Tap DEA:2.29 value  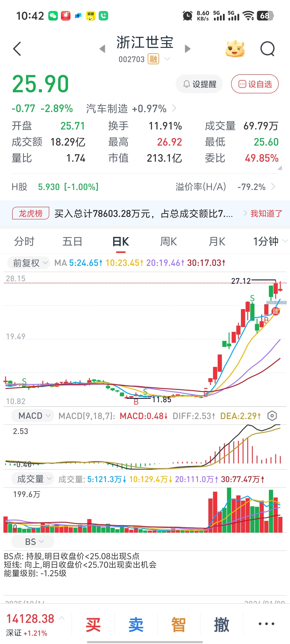(x=241, y=416)
